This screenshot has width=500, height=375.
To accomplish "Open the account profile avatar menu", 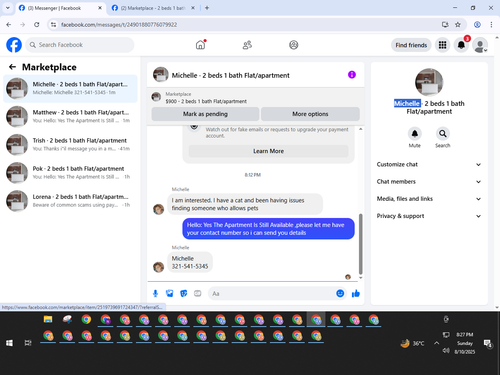I will click(480, 45).
